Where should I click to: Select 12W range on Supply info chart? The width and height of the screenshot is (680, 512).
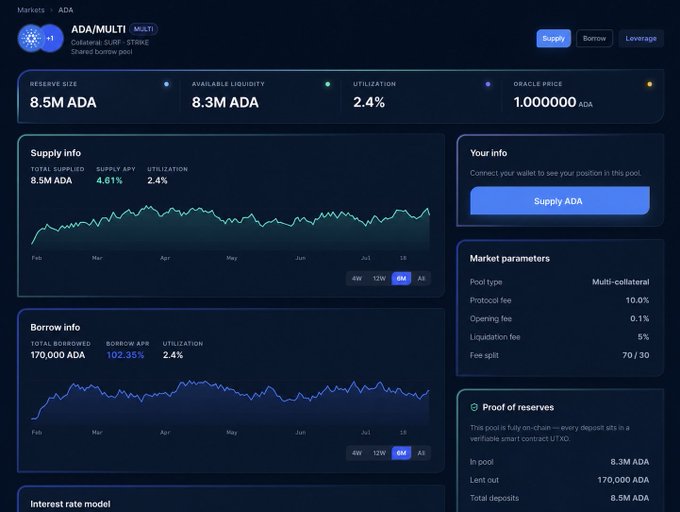click(379, 278)
